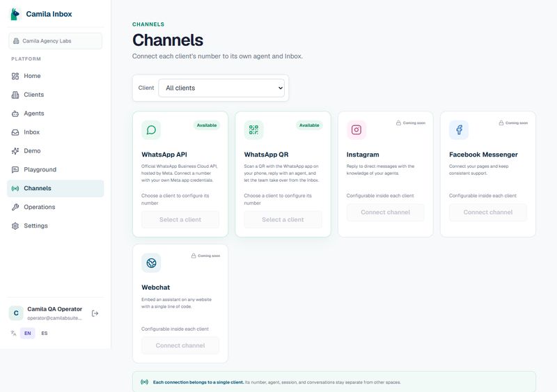Click Connect channel on Webchat card

tap(180, 345)
